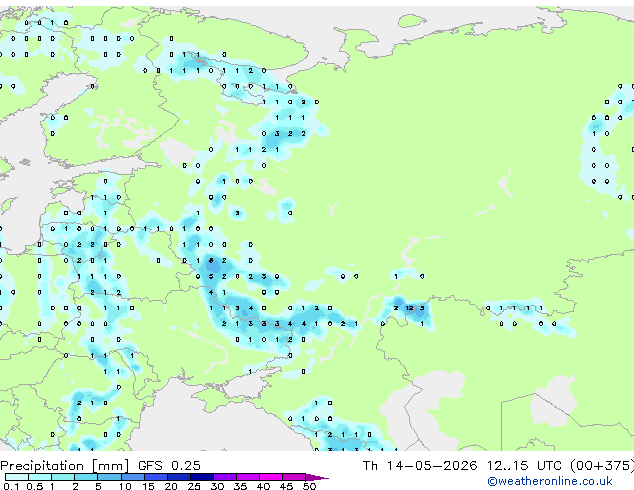Click the legend label '25'

coord(194,486)
